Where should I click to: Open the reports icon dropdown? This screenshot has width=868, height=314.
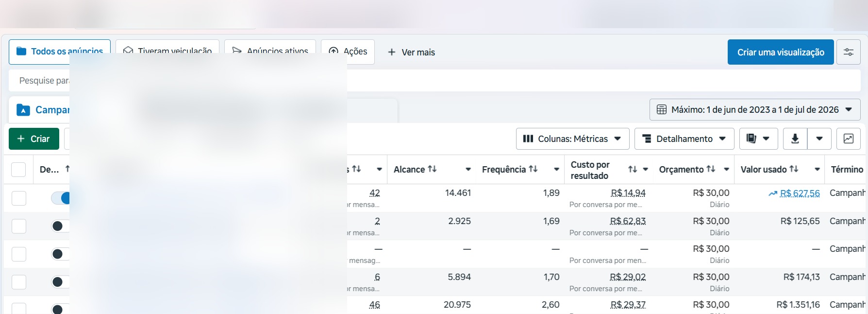point(758,139)
